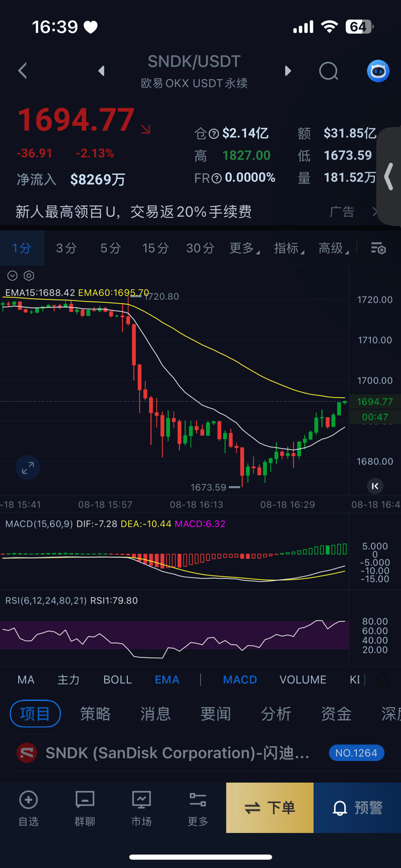401x868 pixels.
Task: Toggle the 主力 indicator
Action: pyautogui.click(x=69, y=680)
